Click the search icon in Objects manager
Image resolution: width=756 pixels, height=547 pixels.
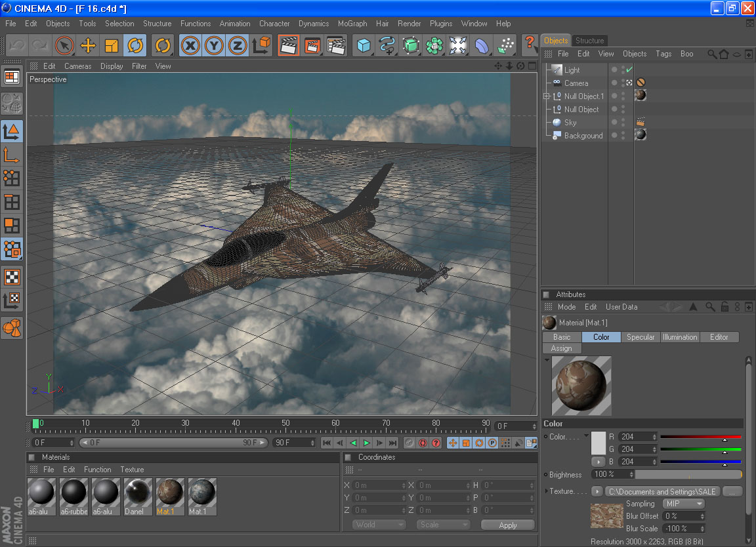[x=711, y=54]
